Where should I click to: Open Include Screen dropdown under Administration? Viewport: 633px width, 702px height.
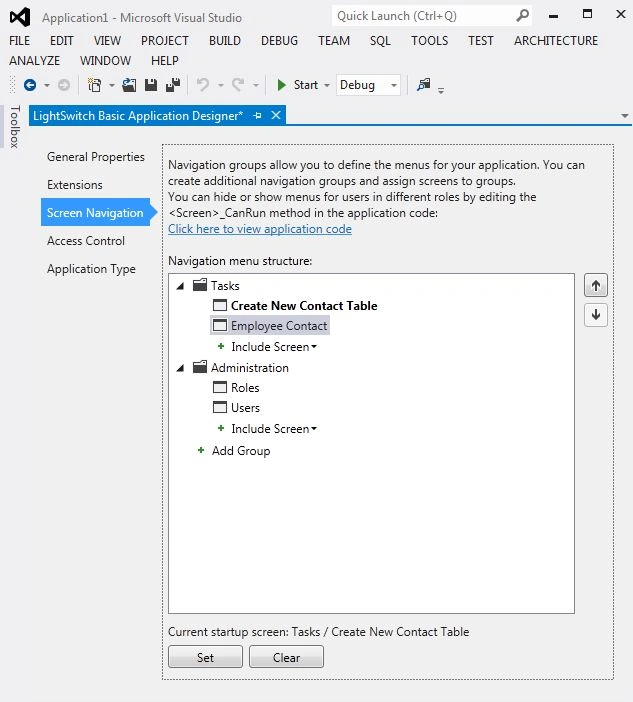click(314, 429)
